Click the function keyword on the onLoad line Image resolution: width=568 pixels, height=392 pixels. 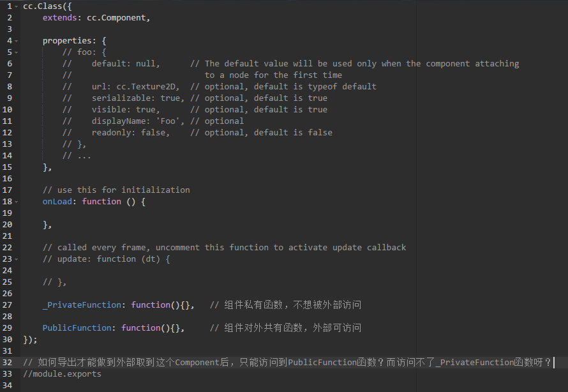[101, 202]
